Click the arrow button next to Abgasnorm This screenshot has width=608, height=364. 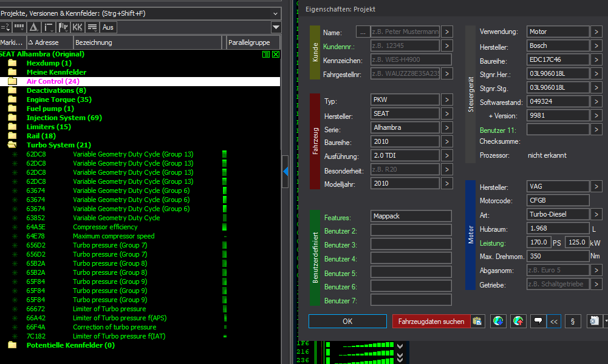[596, 270]
